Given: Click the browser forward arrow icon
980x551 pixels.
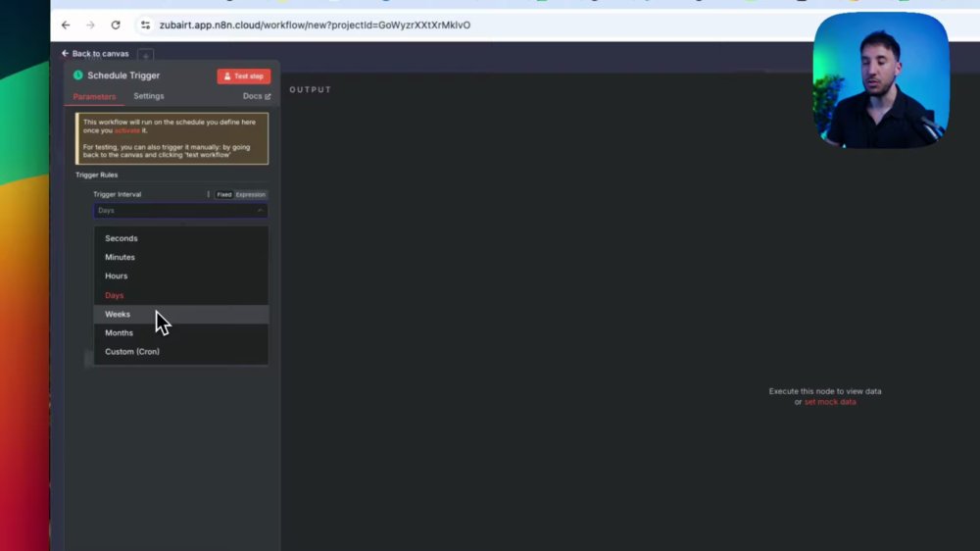Looking at the screenshot, I should (90, 25).
